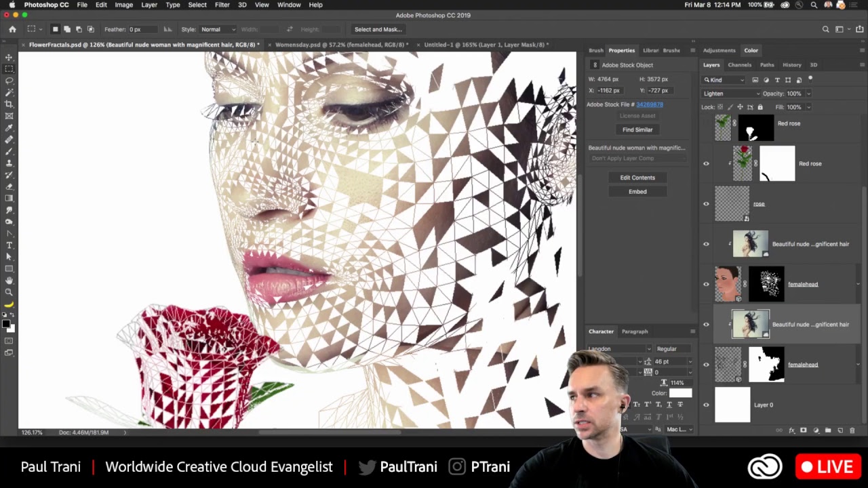Open the Layer menu
The image size is (868, 488).
(x=149, y=5)
